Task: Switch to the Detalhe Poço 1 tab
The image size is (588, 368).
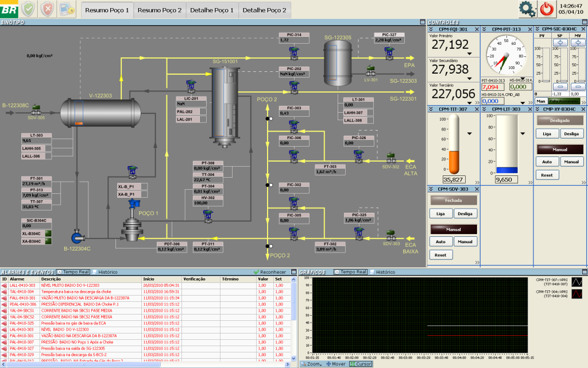Action: [212, 10]
